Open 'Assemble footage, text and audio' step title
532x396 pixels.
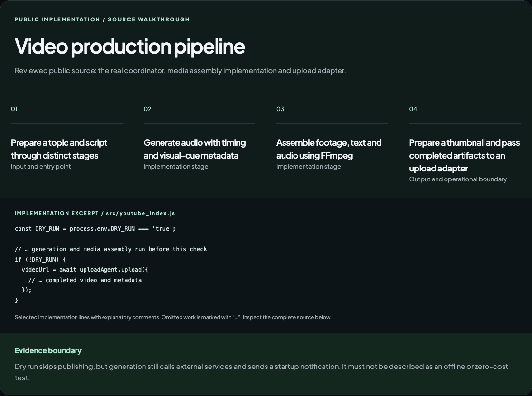click(x=329, y=149)
